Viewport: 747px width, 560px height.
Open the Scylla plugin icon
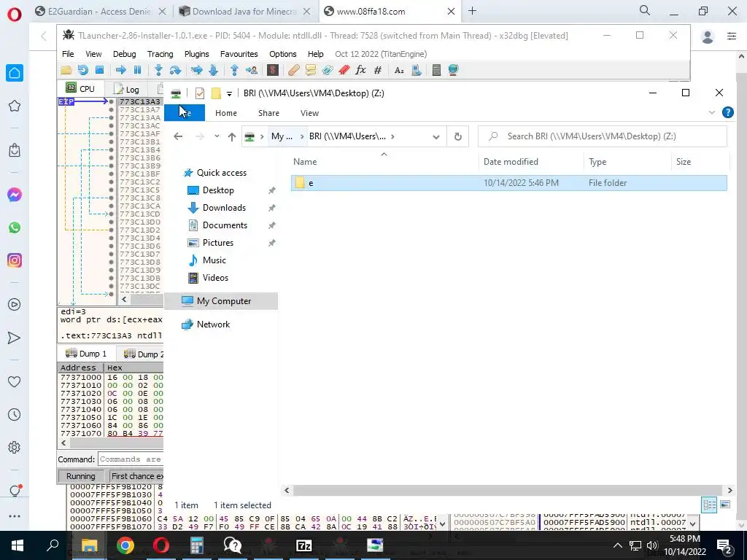[x=273, y=71]
